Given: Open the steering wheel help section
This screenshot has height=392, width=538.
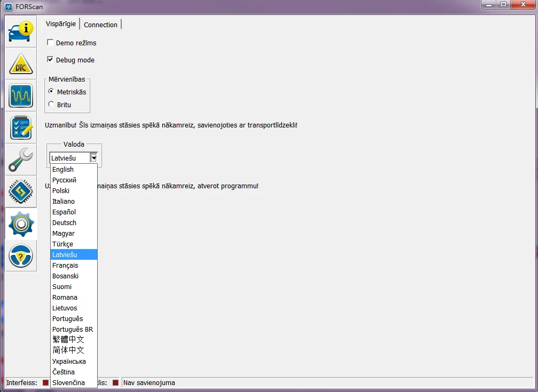Looking at the screenshot, I should point(21,256).
